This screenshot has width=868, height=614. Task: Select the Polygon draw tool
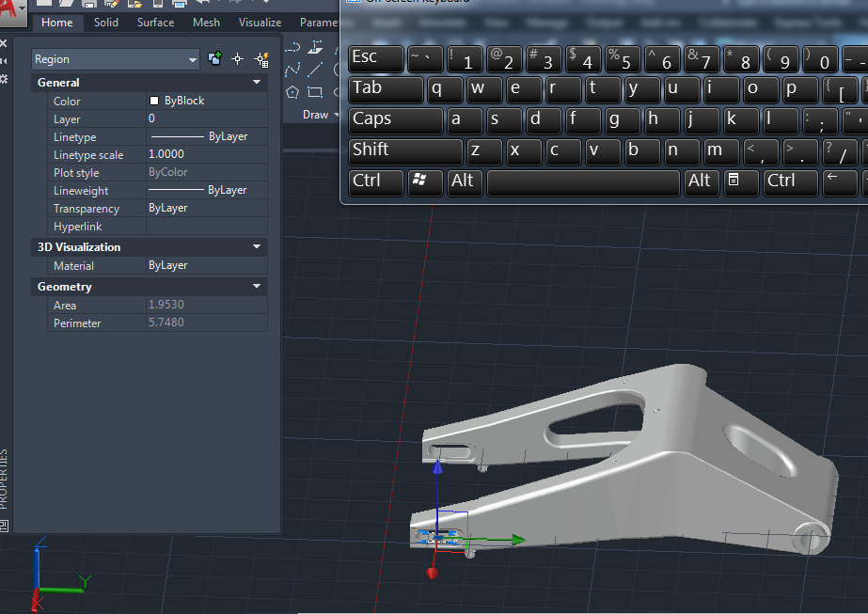(x=292, y=92)
